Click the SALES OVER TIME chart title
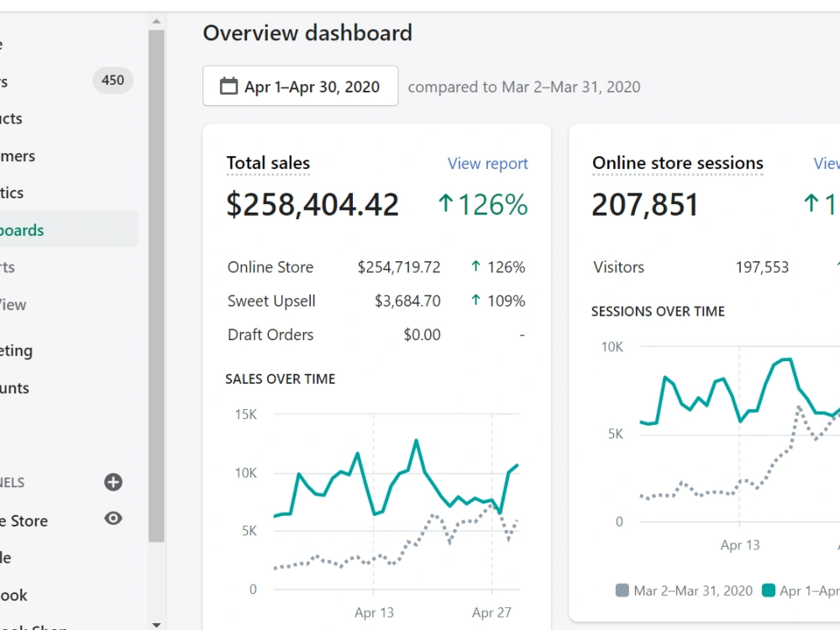This screenshot has height=630, width=840. 281,379
